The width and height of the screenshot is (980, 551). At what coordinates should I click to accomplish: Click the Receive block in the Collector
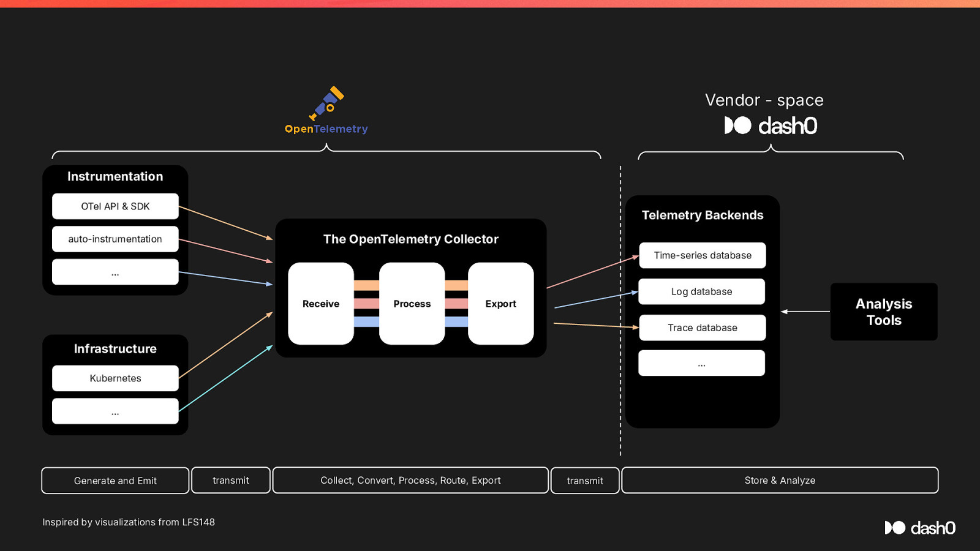[x=321, y=304]
